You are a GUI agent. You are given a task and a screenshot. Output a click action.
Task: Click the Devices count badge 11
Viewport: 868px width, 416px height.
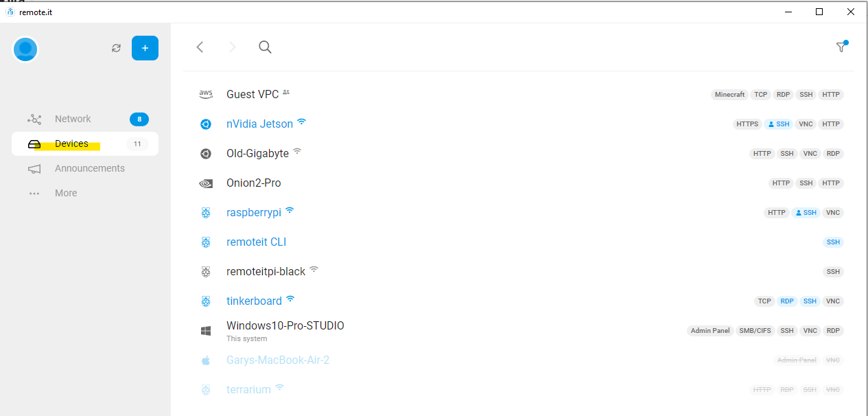(137, 144)
